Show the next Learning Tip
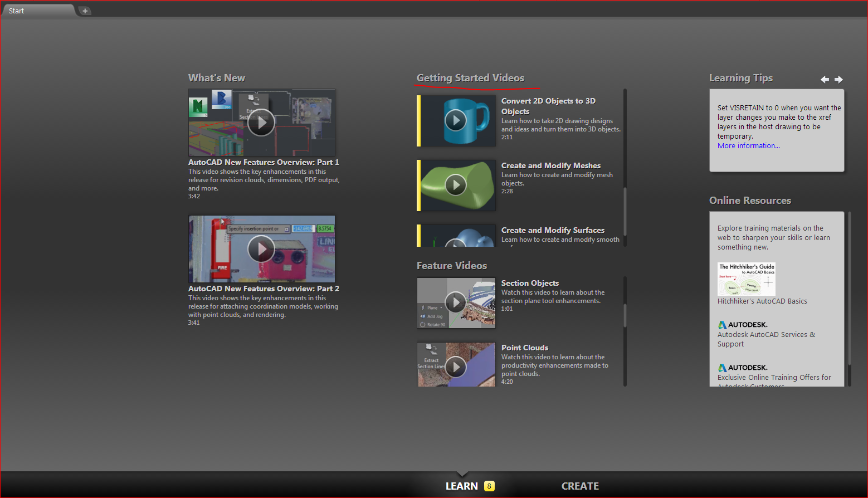 839,80
